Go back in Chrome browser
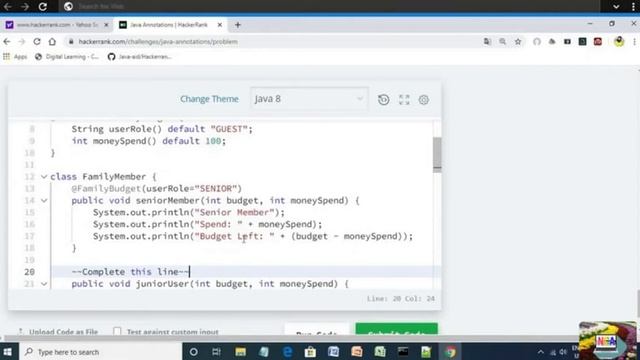Viewport: 640px width, 360px height. pos(7,42)
